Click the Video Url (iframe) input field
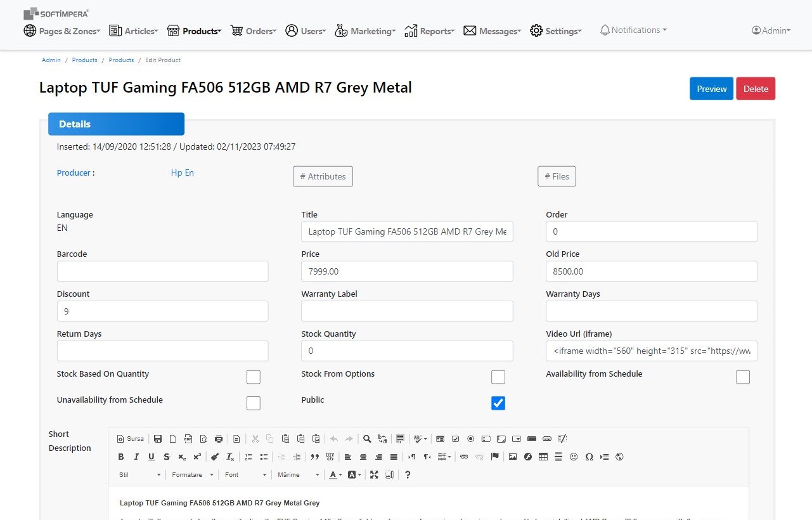 pos(652,351)
